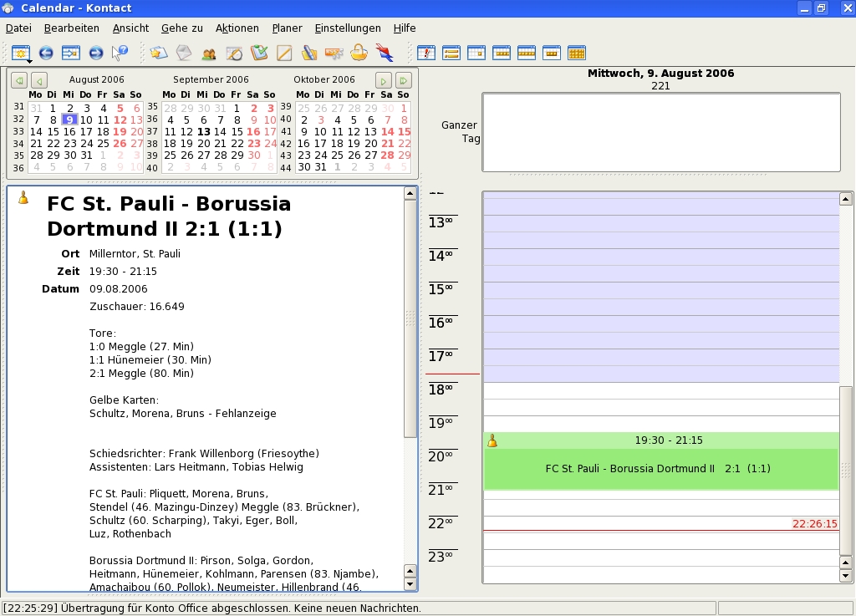The image size is (856, 616).
Task: Switch to Month view icon
Action: (x=577, y=53)
